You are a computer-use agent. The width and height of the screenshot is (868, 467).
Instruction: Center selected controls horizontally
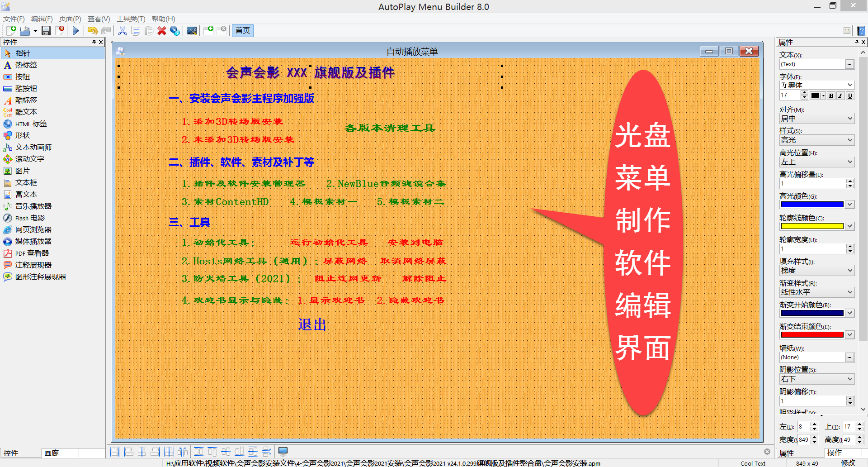point(142,451)
